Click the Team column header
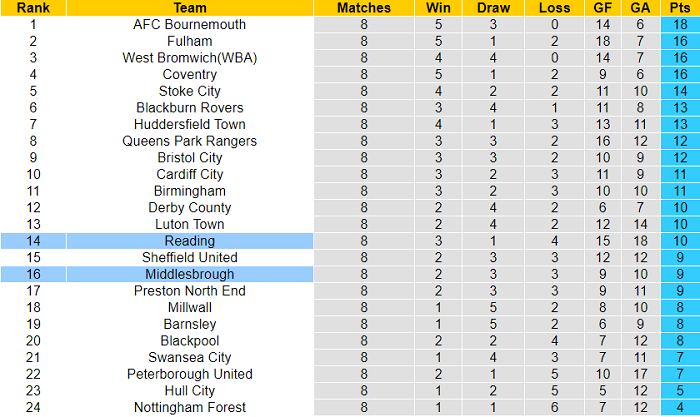Image resolution: width=700 pixels, height=417 pixels. coord(190,7)
